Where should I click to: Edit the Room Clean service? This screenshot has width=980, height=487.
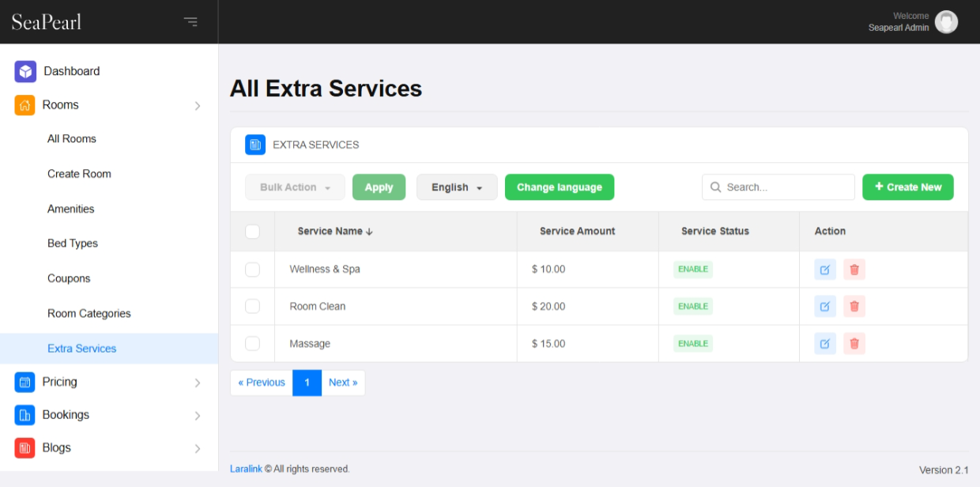[x=825, y=307]
